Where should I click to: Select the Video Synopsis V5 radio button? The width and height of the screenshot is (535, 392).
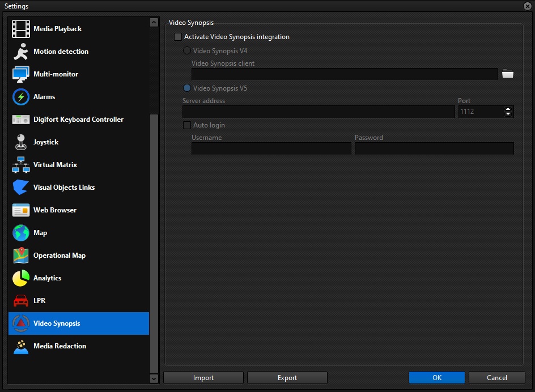[x=187, y=88]
